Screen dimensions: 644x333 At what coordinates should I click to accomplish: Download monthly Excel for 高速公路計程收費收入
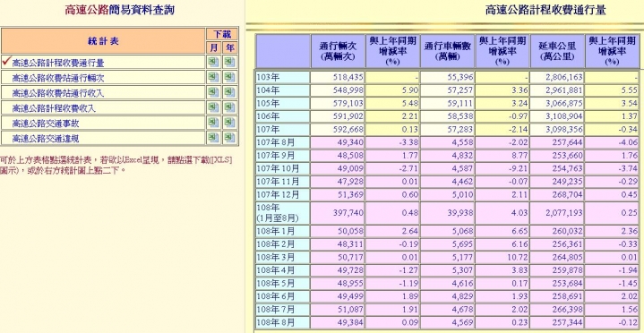[213, 107]
